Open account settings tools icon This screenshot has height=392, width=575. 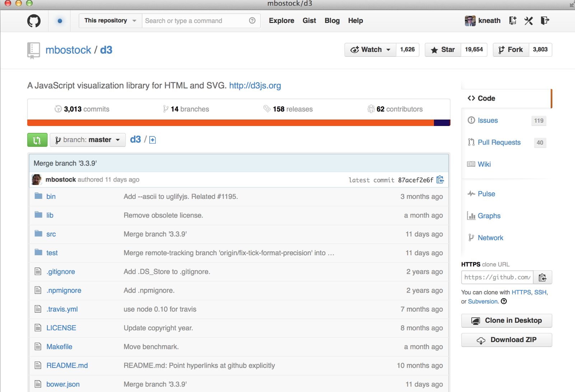tap(529, 21)
